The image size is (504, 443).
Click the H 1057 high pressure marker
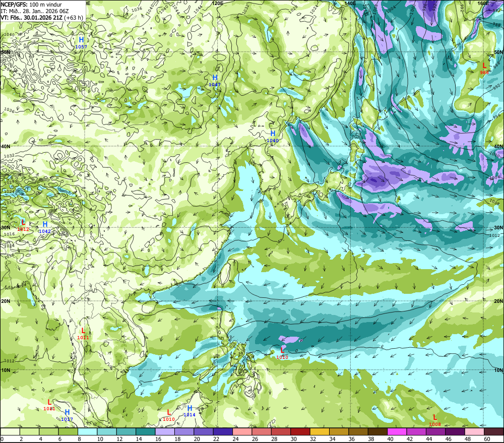(81, 42)
